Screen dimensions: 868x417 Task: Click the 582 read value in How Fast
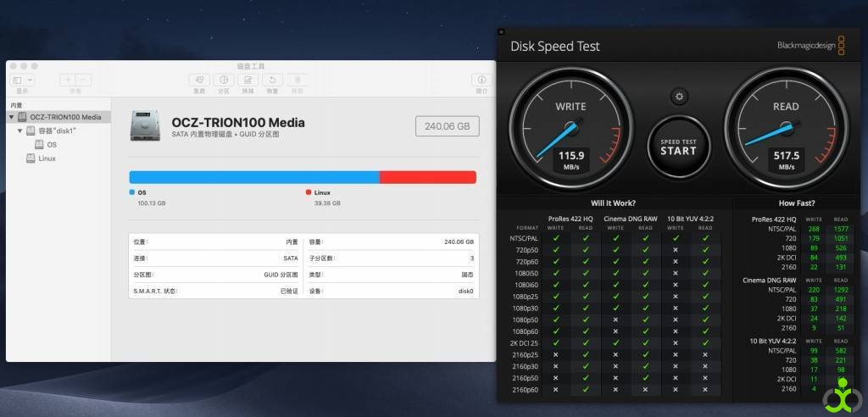pyautogui.click(x=842, y=351)
